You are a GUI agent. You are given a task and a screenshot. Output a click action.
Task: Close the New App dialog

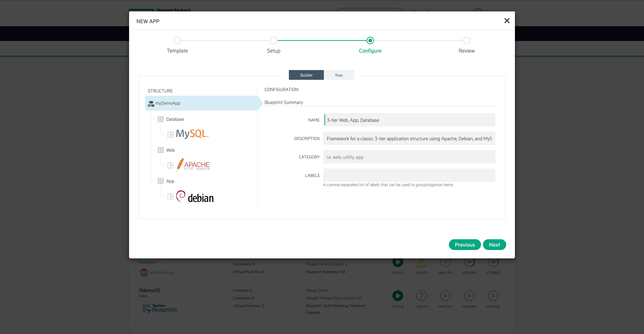[507, 21]
